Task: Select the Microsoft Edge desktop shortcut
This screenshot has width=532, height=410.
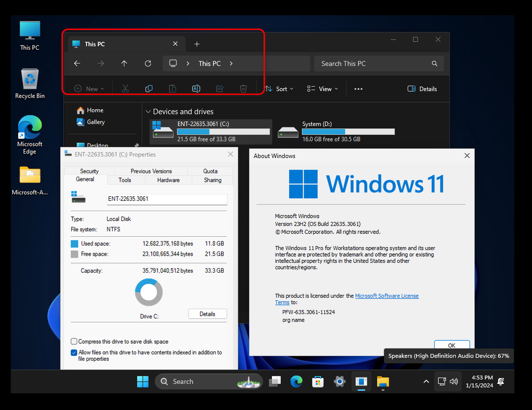Action: pos(30,135)
